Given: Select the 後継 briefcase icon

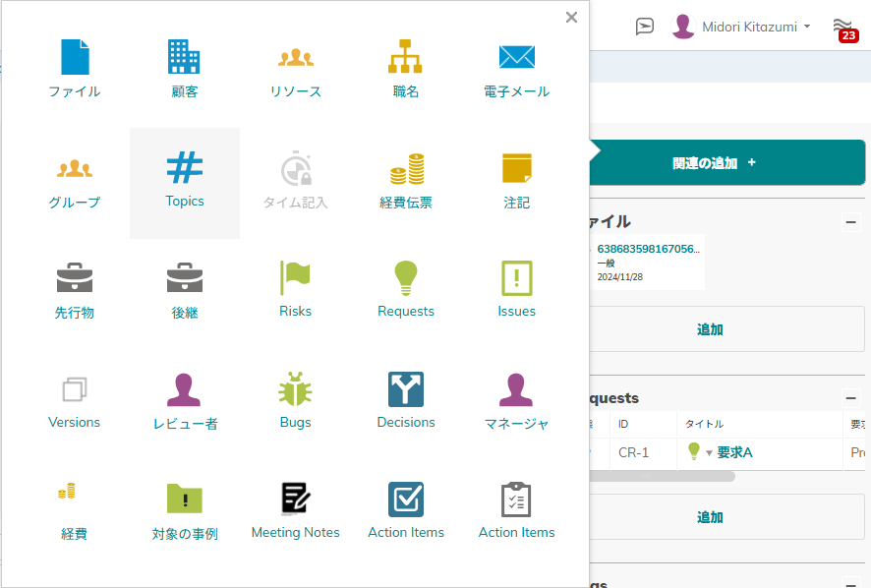Looking at the screenshot, I should click(185, 277).
